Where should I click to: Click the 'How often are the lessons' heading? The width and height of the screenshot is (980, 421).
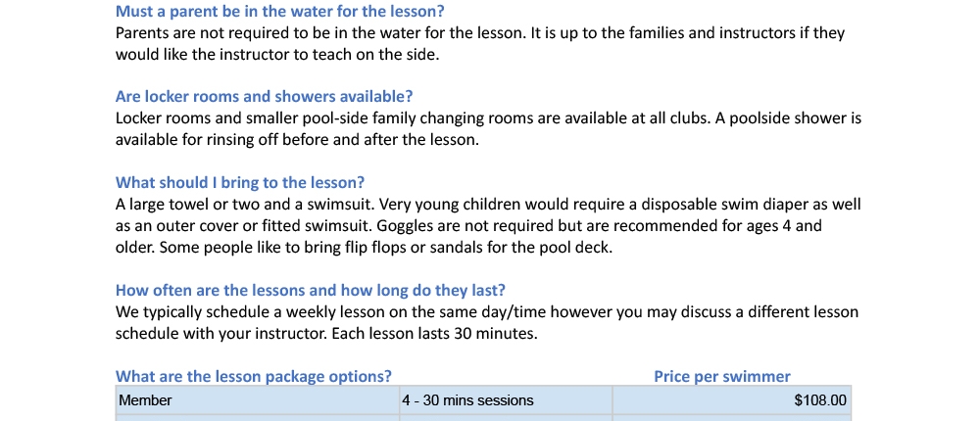click(311, 291)
